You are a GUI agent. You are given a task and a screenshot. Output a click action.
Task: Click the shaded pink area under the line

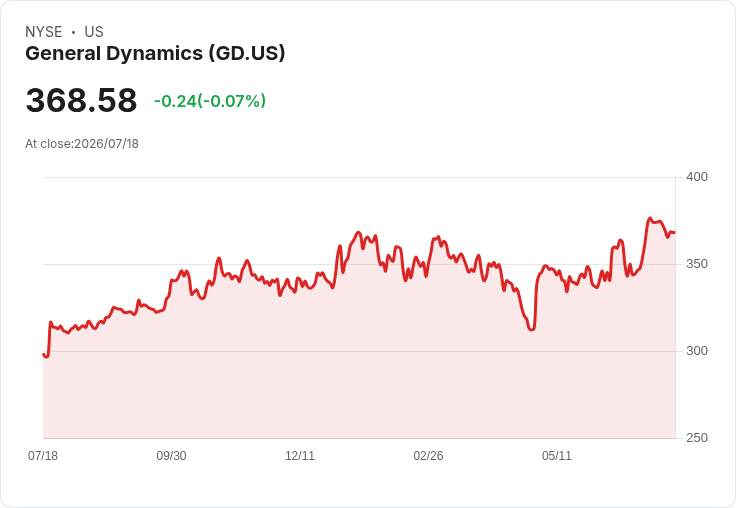[359, 376]
